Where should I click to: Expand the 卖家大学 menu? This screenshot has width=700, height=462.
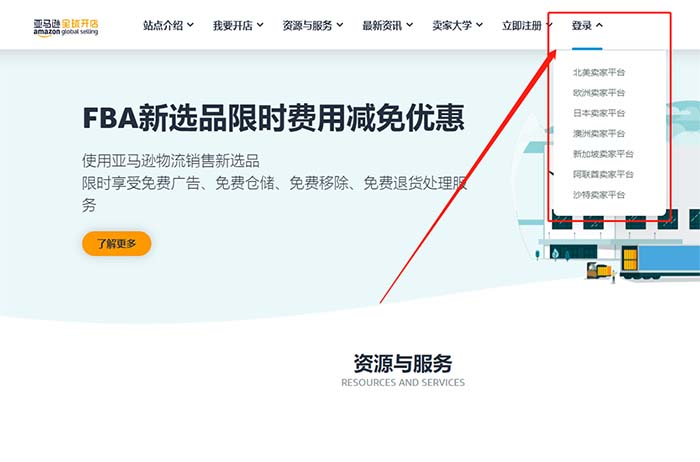click(x=457, y=25)
